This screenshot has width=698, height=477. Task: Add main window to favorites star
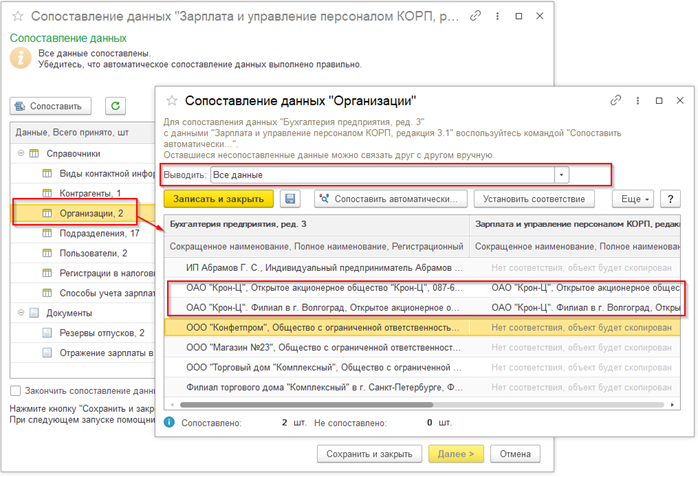tap(18, 16)
